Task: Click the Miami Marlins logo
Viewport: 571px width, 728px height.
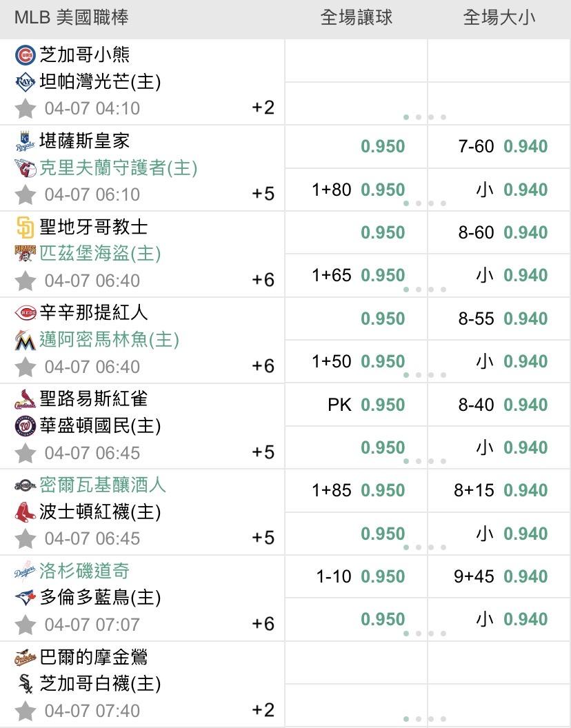Action: click(x=25, y=340)
